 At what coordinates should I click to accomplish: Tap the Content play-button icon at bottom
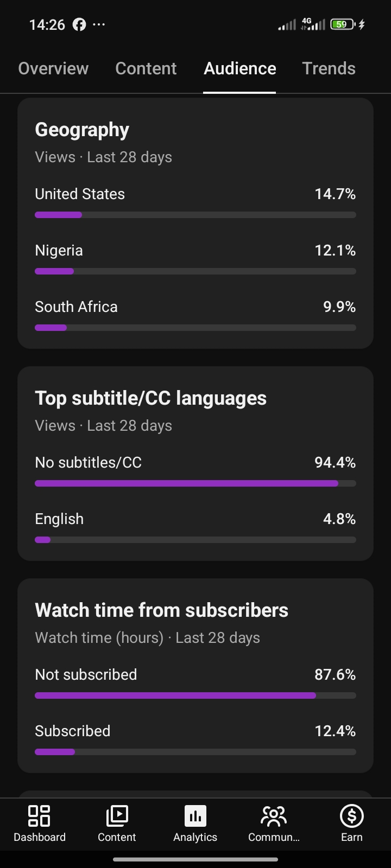[117, 816]
